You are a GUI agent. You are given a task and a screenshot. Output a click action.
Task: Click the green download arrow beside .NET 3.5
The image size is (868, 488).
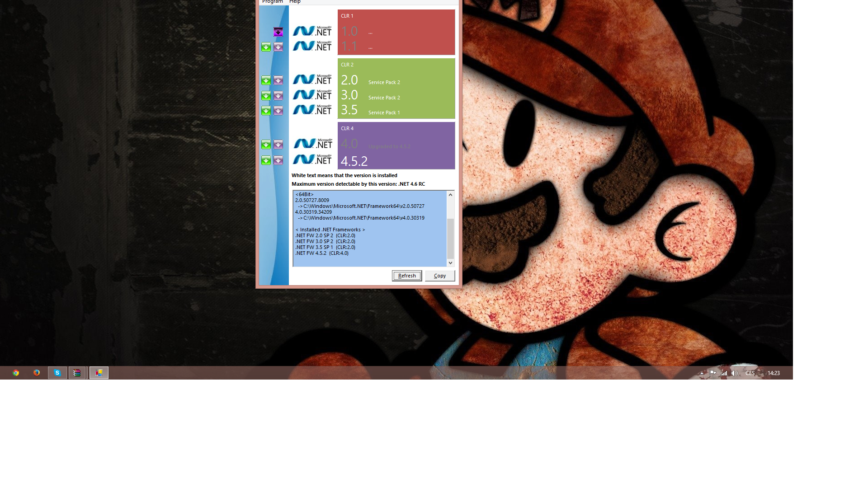click(266, 111)
